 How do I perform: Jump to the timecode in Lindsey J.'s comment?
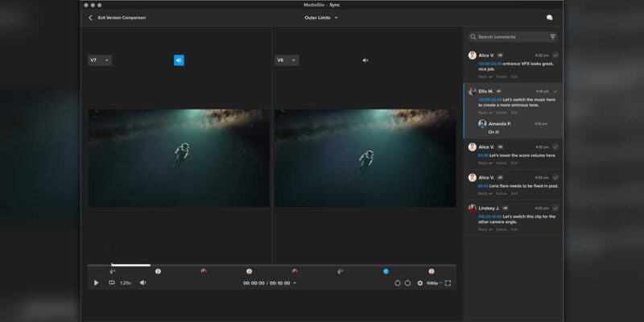[490, 217]
